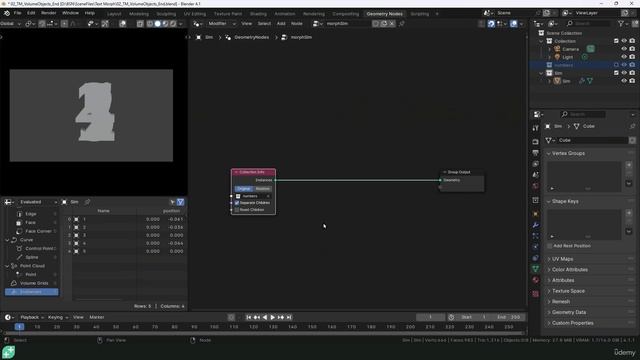Open the Edit menu

(x=31, y=13)
